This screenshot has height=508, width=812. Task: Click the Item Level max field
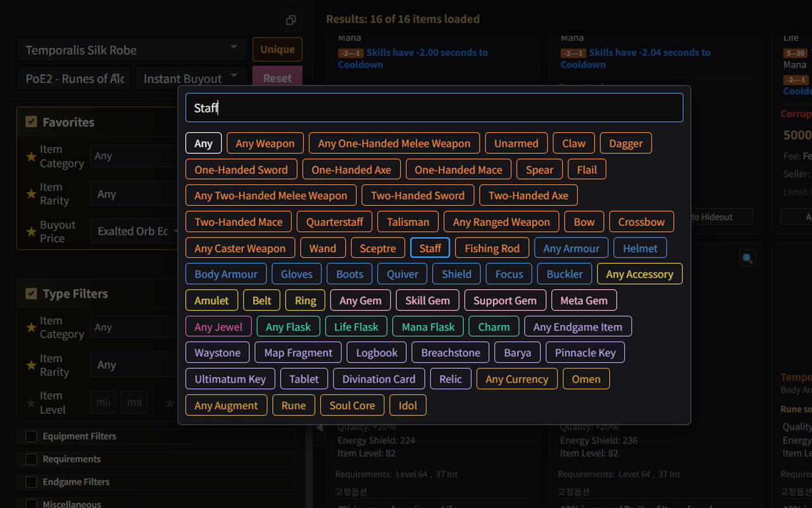pos(134,403)
